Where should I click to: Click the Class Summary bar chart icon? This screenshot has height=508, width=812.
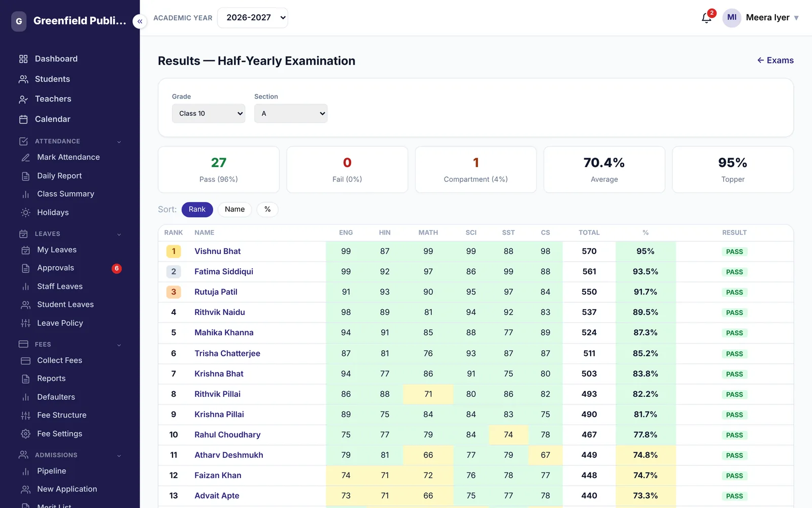point(25,194)
